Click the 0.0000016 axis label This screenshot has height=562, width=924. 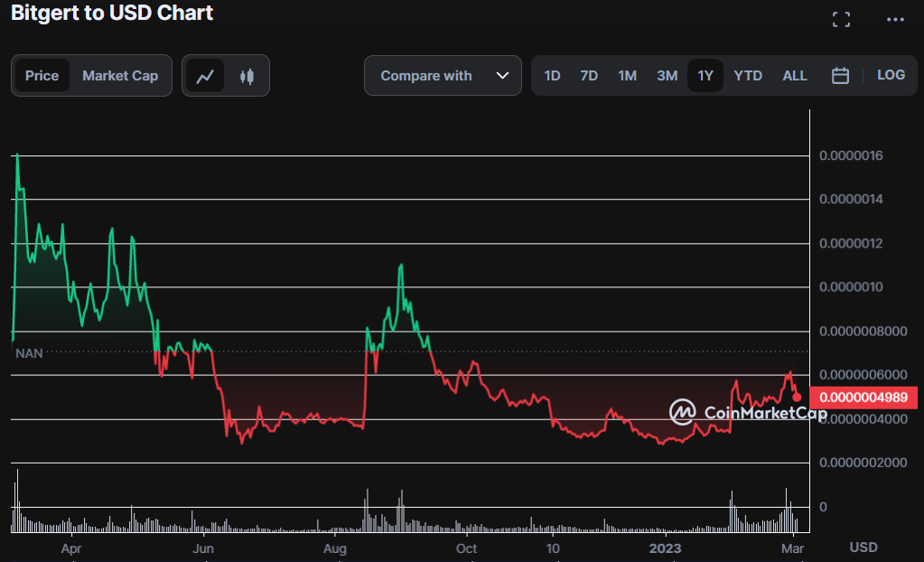point(851,155)
